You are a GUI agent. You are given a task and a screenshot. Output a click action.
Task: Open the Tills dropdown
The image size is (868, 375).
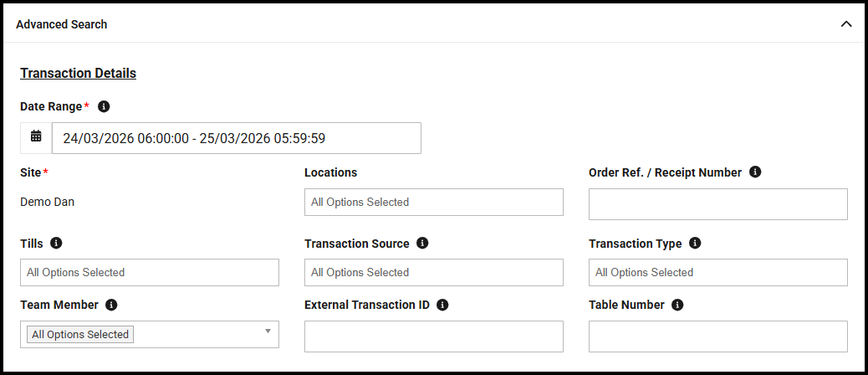tap(149, 272)
